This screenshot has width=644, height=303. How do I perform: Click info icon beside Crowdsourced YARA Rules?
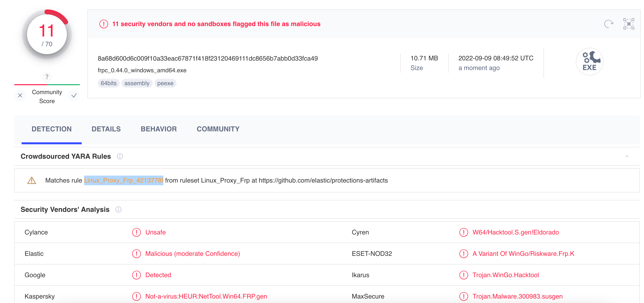coord(120,156)
